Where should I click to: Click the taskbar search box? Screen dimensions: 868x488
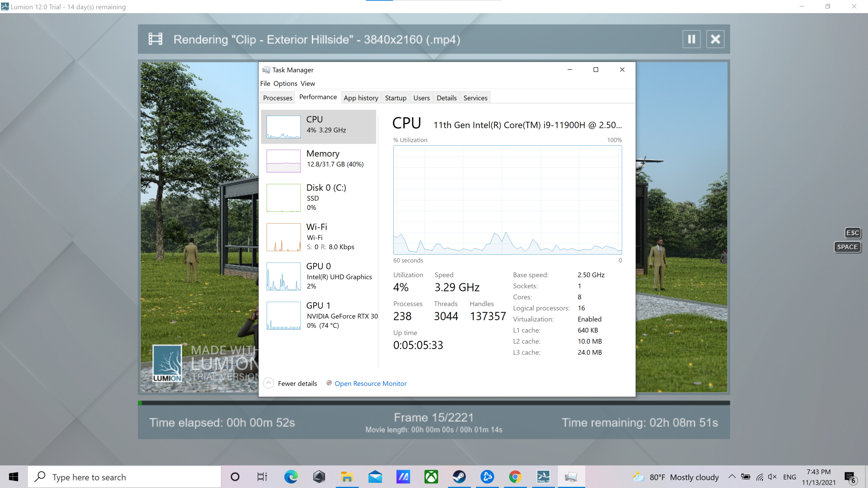coord(125,477)
